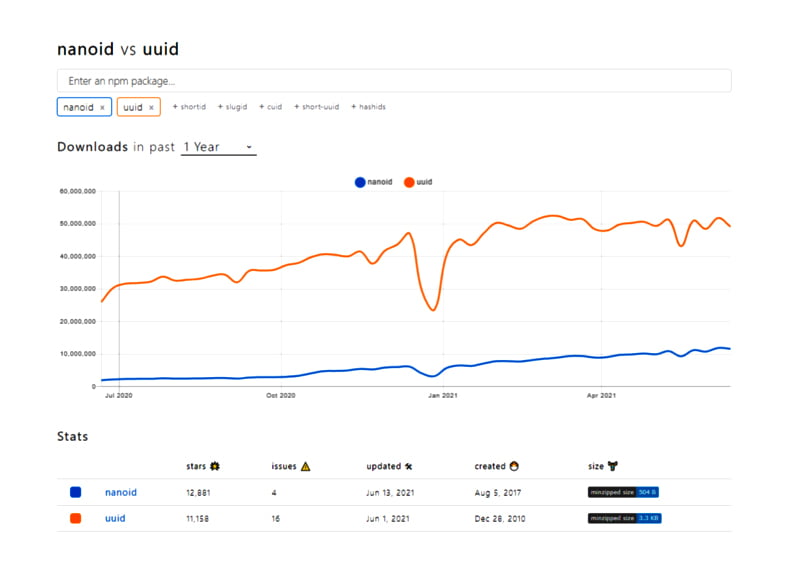Click the blue nanoid color swatch
The height and width of the screenshot is (572, 792).
(x=75, y=492)
